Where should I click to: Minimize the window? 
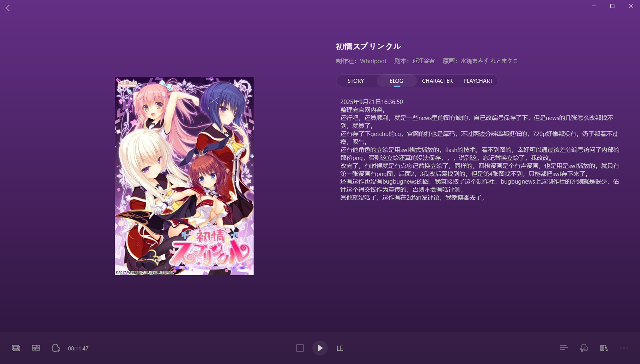pos(594,6)
